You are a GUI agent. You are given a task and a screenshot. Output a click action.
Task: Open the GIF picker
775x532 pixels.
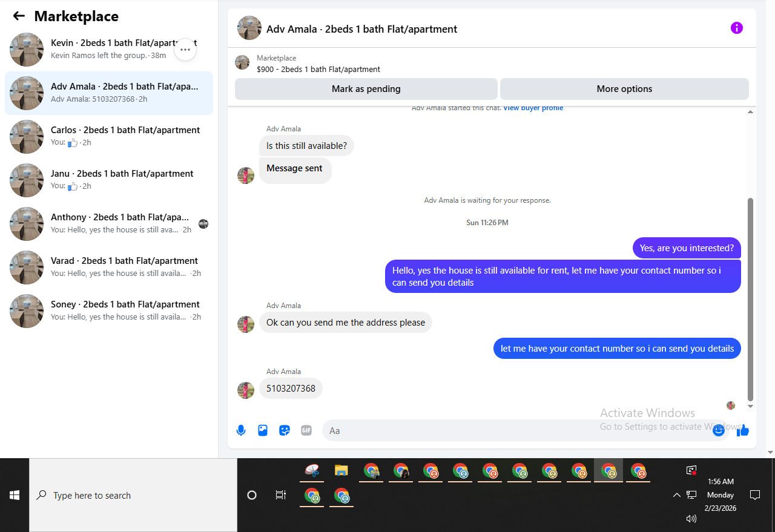click(306, 430)
